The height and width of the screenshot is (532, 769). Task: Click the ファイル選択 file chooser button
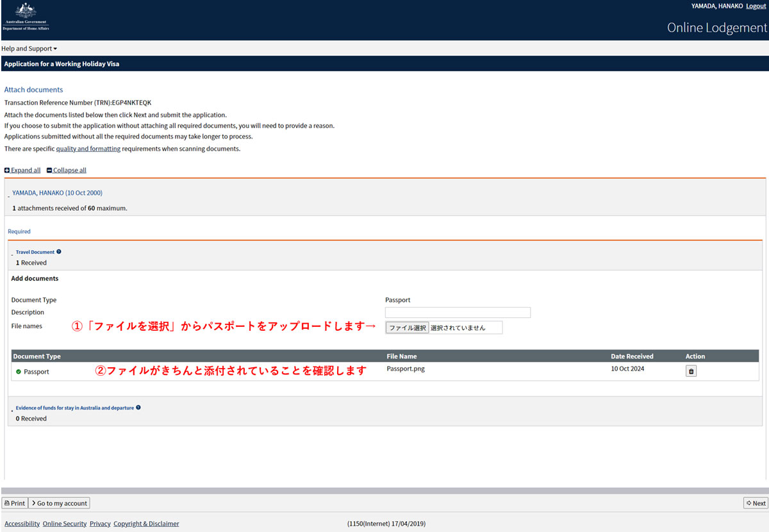[x=407, y=328]
